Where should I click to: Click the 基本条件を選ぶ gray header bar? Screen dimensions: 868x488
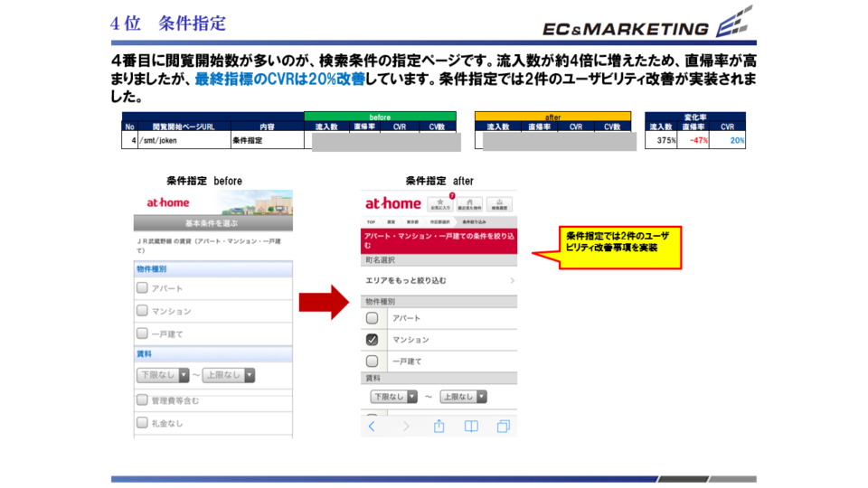[x=212, y=222]
